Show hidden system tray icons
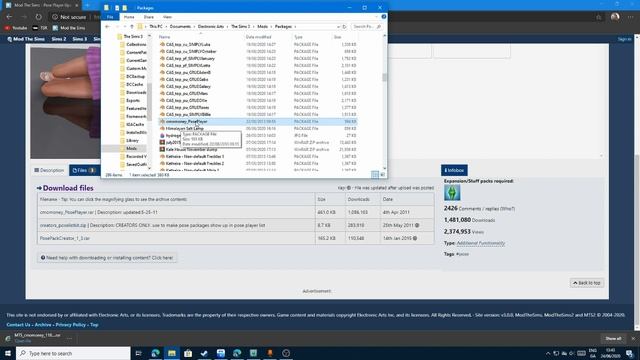This screenshot has height=360, width=640. [548, 353]
